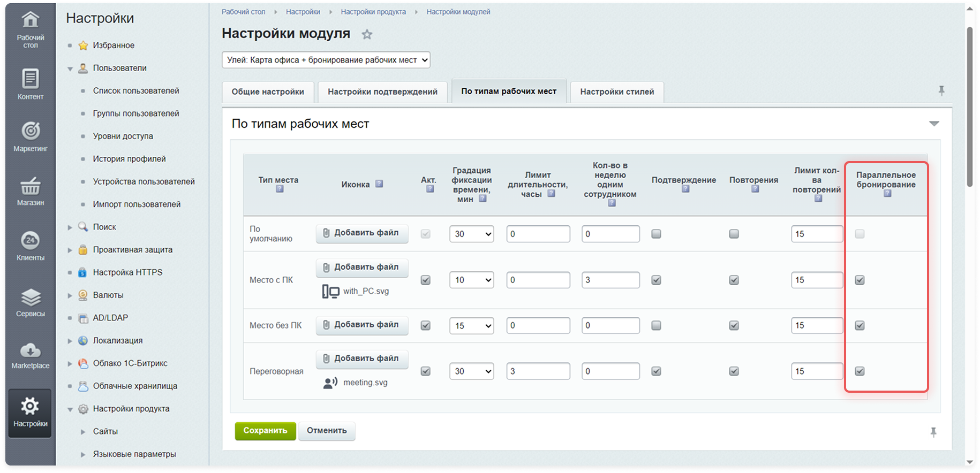Show help hint for Подтверждение column

click(x=685, y=189)
